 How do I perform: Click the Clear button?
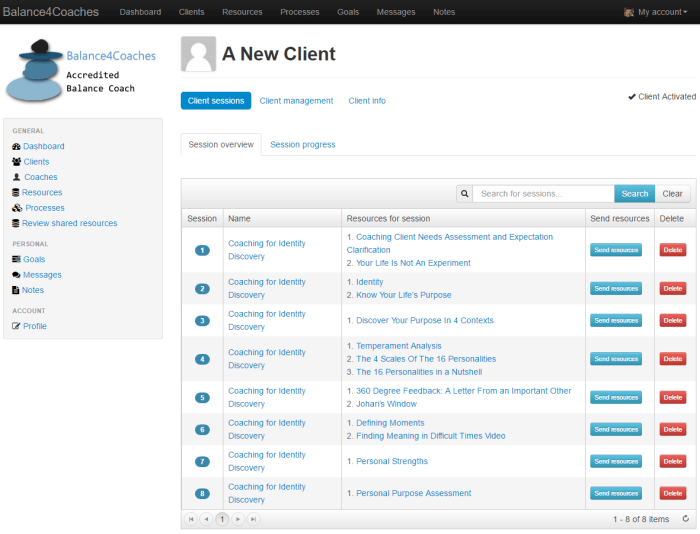pos(672,194)
